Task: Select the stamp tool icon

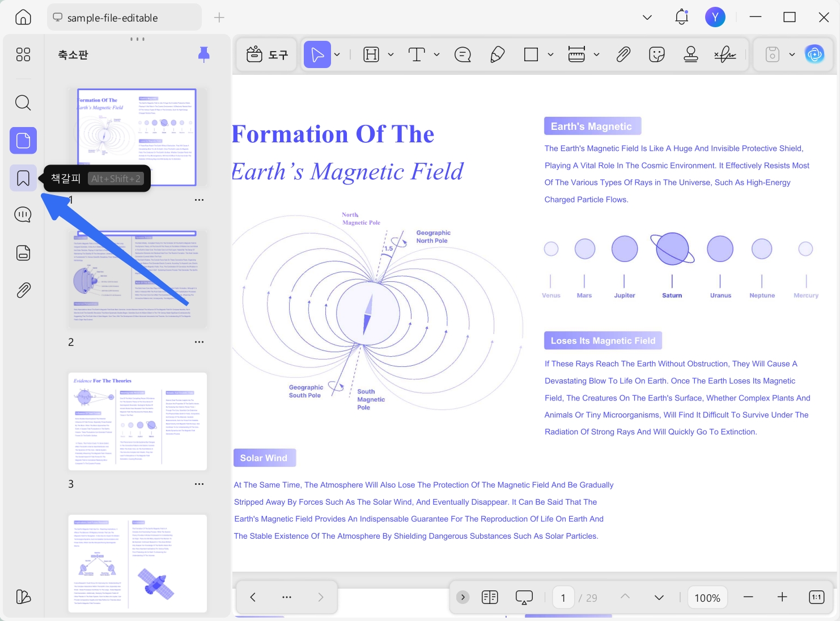Action: (x=691, y=54)
